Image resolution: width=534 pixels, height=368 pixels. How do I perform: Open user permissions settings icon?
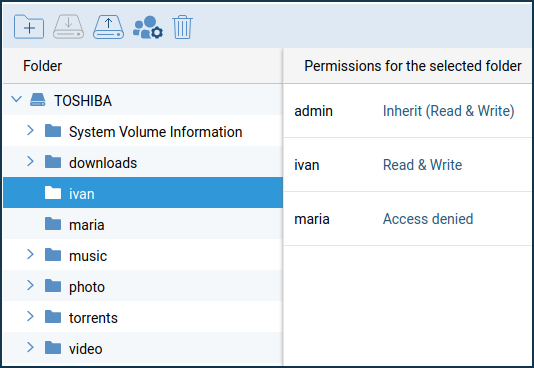tap(148, 27)
